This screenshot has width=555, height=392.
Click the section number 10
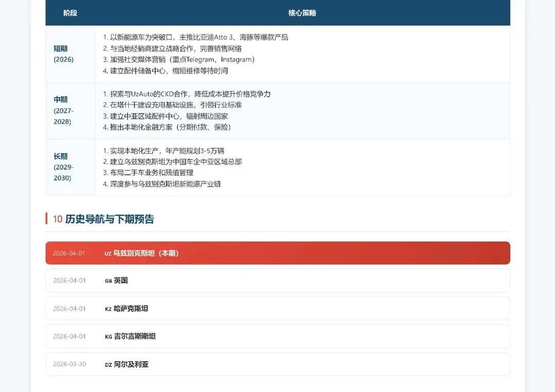58,219
